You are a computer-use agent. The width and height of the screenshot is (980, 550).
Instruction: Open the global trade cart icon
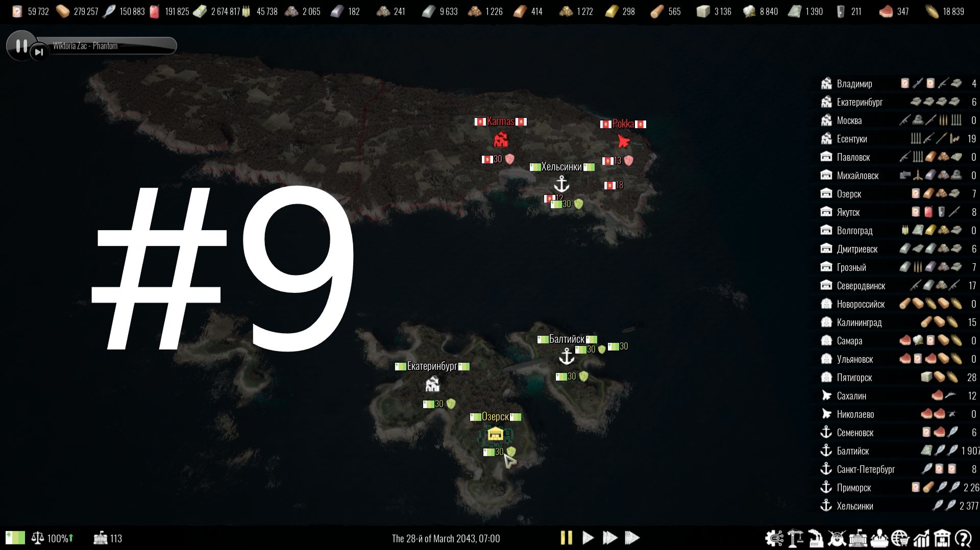pyautogui.click(x=900, y=538)
